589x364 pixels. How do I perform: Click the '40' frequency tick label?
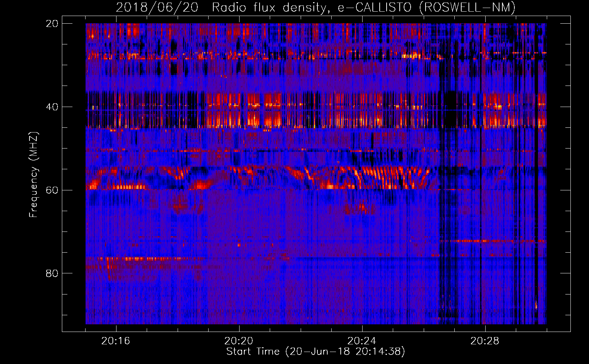(52, 107)
